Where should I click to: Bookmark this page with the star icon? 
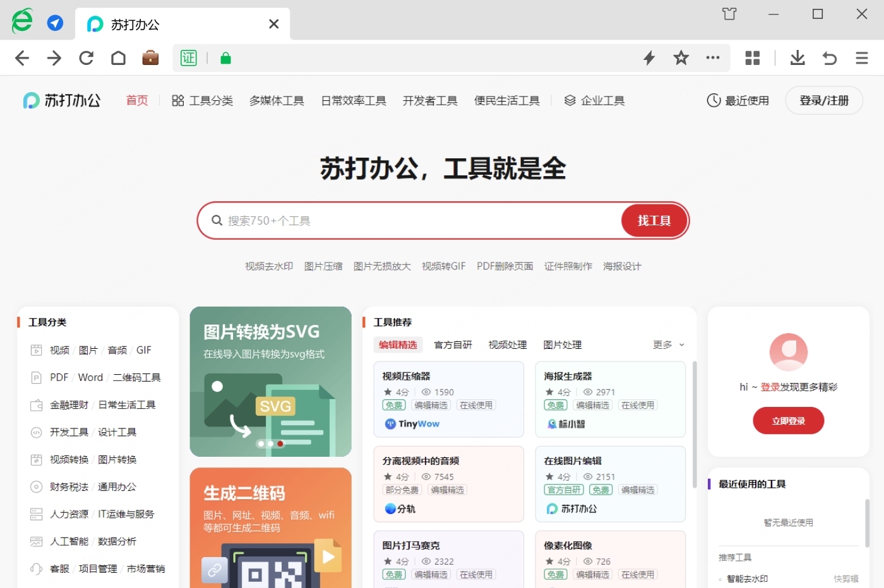[x=681, y=58]
